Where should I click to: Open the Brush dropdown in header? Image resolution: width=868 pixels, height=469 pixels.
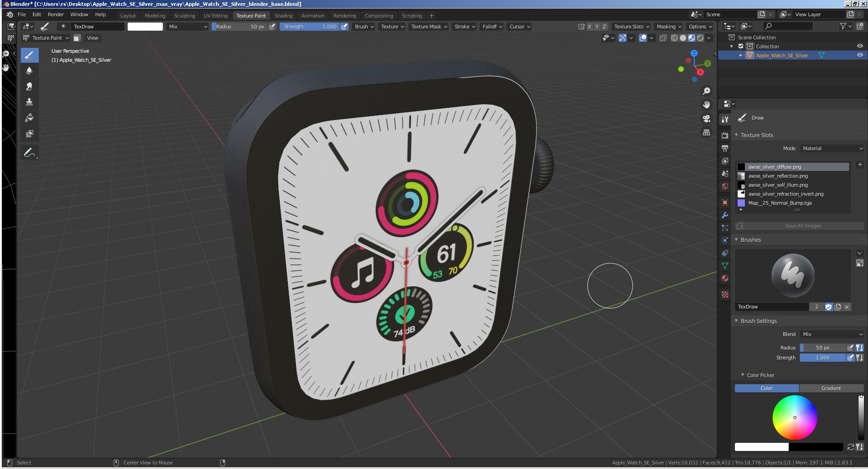tap(364, 27)
